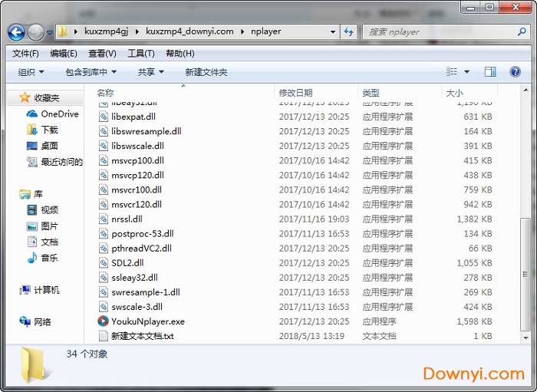Open 音乐 library in sidebar

[50, 258]
